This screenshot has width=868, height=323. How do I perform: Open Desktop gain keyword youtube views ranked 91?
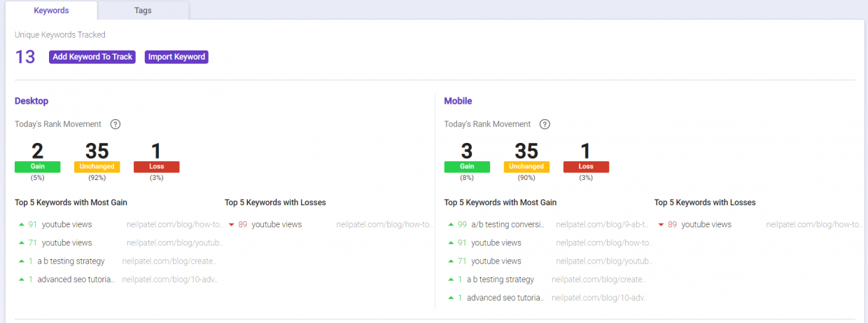tap(66, 224)
